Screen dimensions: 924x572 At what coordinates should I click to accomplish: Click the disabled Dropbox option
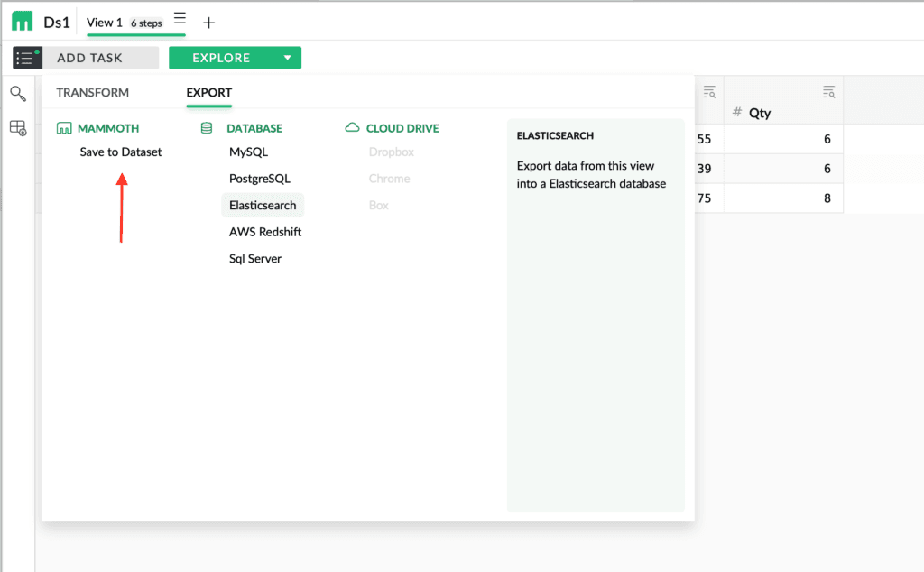pyautogui.click(x=392, y=152)
